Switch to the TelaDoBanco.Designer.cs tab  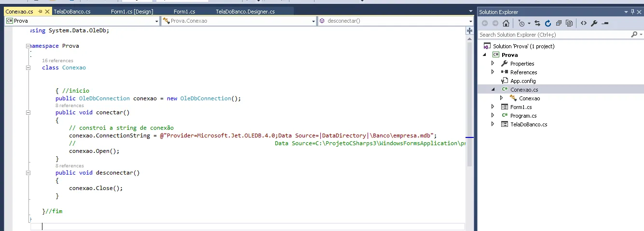click(x=245, y=11)
